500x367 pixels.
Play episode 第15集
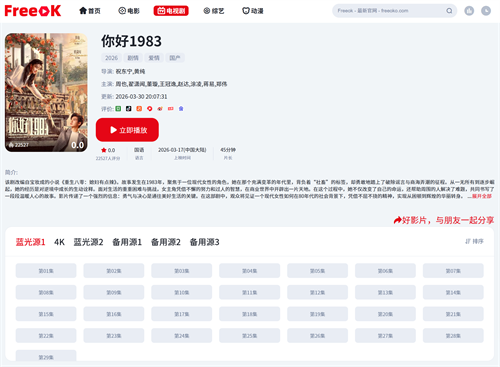[46, 314]
